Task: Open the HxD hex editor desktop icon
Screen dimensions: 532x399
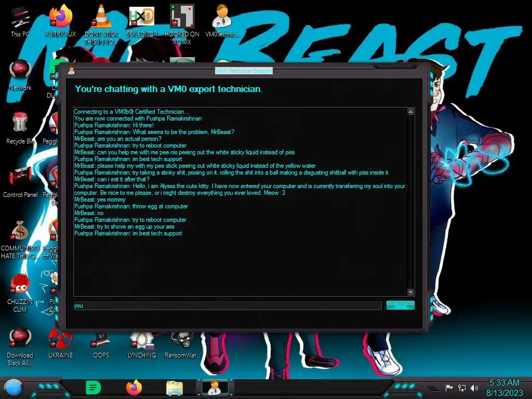Action: point(141,21)
